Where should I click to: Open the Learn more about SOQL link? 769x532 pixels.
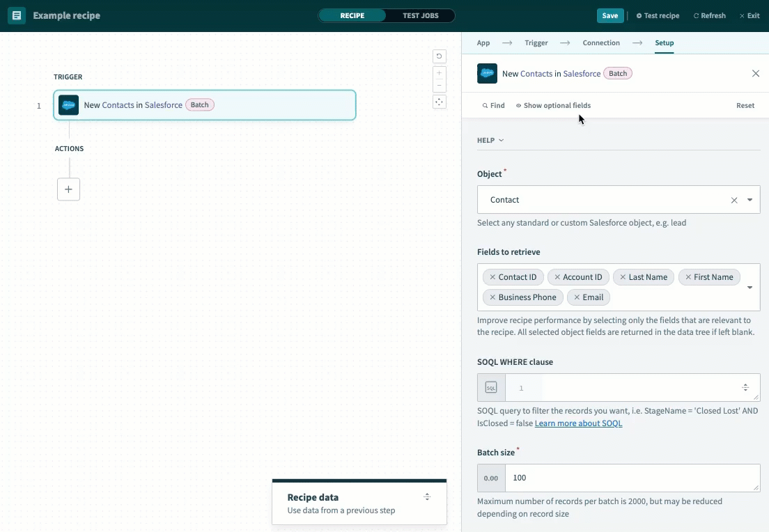[578, 423]
